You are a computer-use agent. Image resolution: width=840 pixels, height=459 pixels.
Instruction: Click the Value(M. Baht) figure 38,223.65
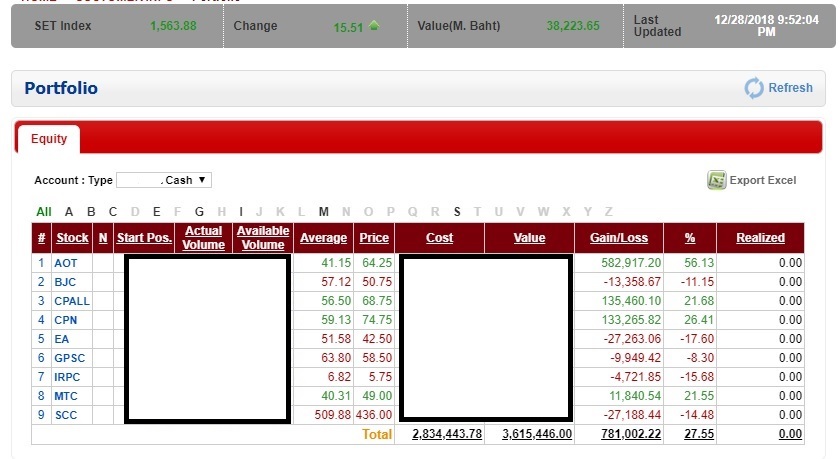[573, 26]
